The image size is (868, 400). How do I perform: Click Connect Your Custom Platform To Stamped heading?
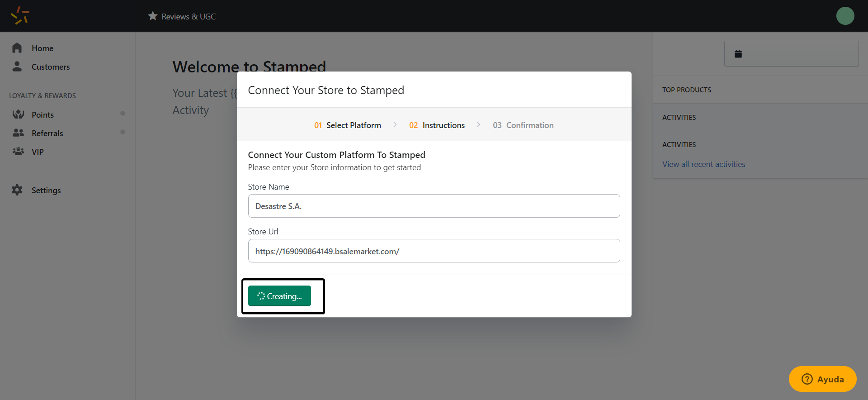coord(337,155)
